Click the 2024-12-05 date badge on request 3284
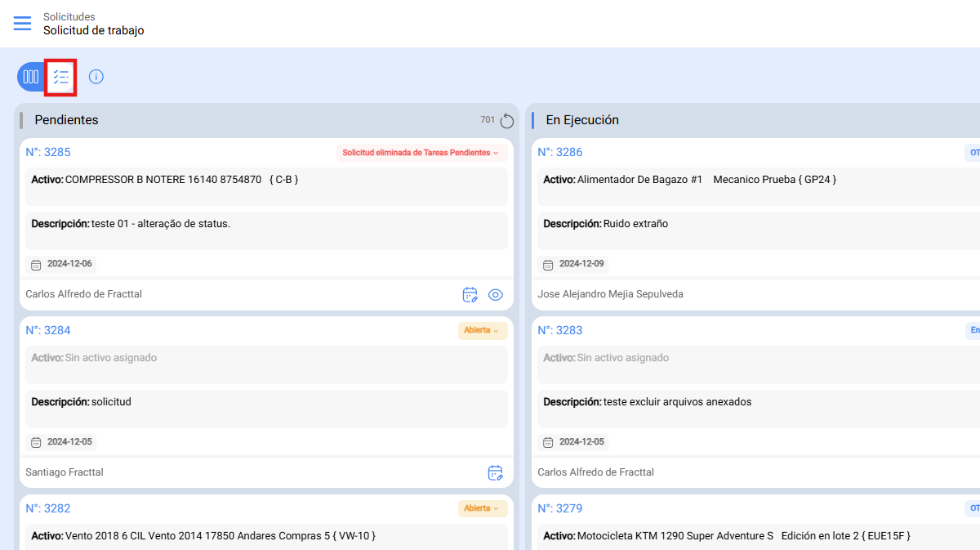This screenshot has height=550, width=980. [62, 442]
